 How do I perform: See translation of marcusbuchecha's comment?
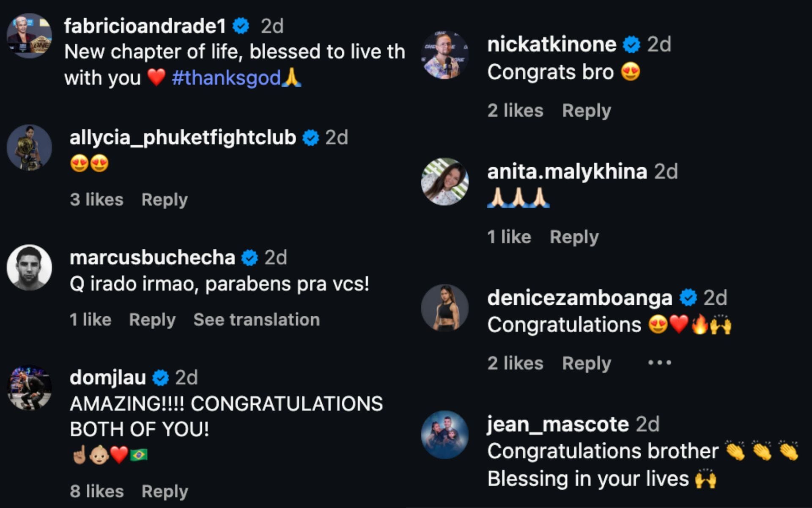click(256, 320)
